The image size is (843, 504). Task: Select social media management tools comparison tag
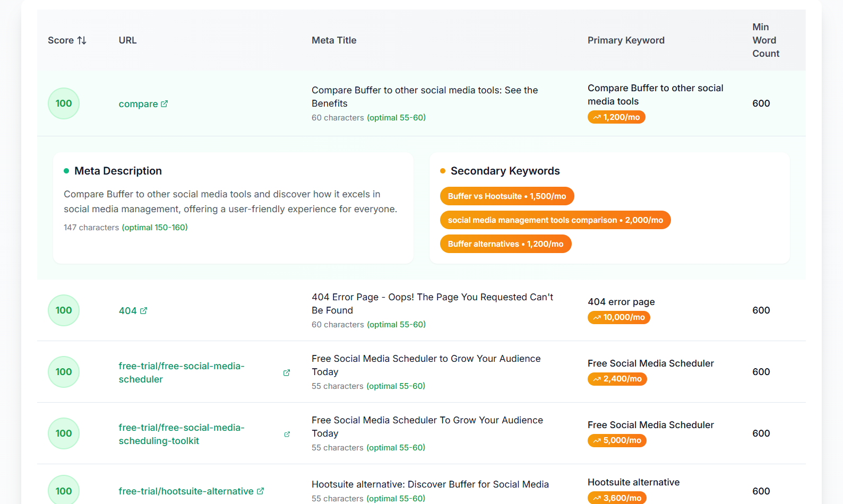[555, 220]
